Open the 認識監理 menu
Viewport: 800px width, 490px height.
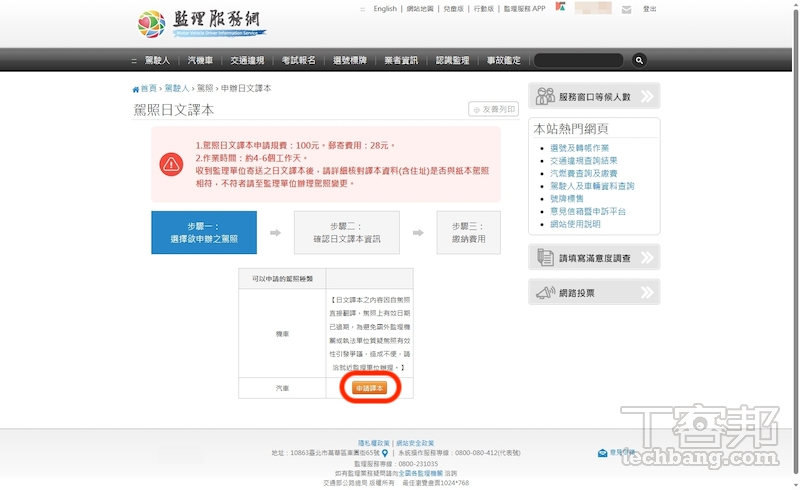(452, 60)
